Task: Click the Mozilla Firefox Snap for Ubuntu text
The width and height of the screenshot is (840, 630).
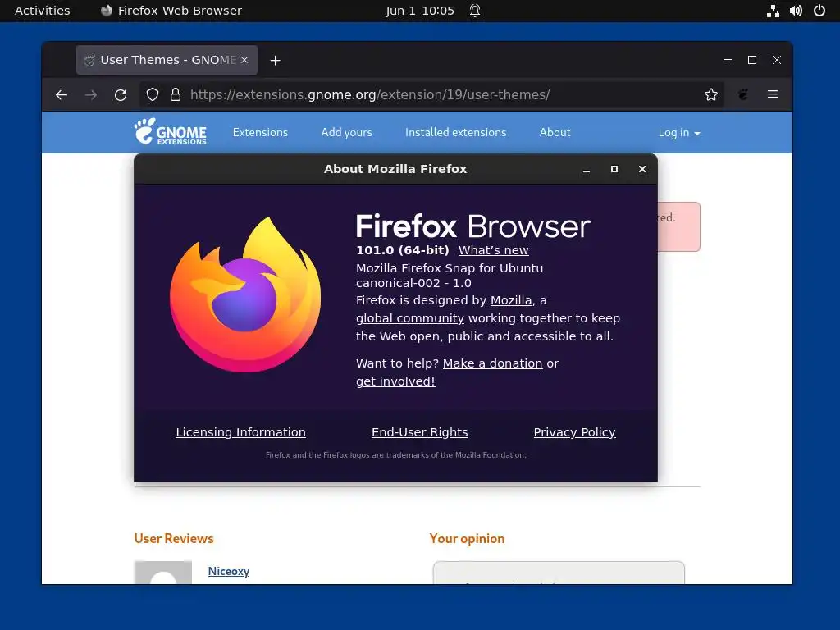Action: [x=450, y=268]
